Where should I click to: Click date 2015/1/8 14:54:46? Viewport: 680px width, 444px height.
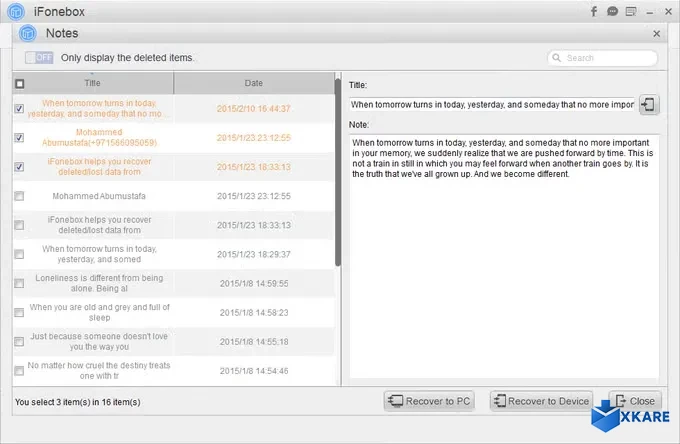coord(254,371)
